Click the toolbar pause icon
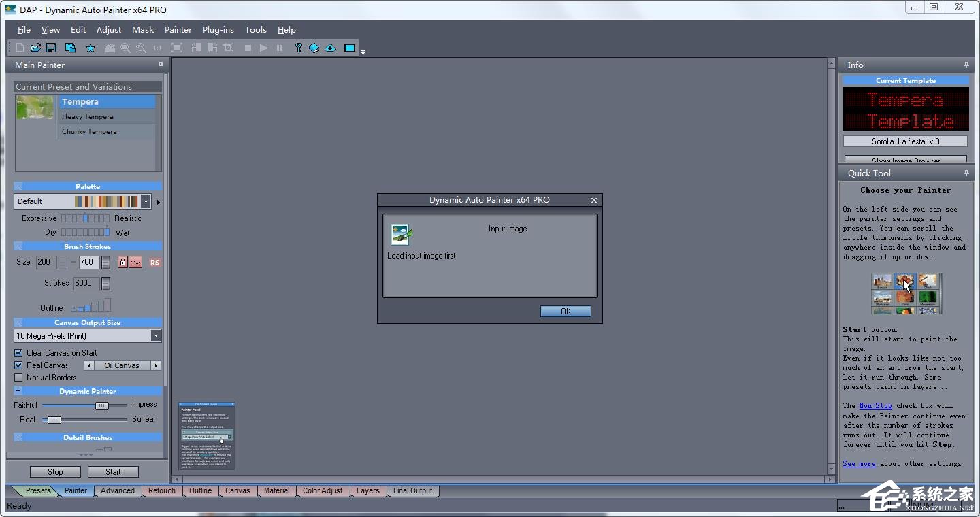 coord(279,48)
